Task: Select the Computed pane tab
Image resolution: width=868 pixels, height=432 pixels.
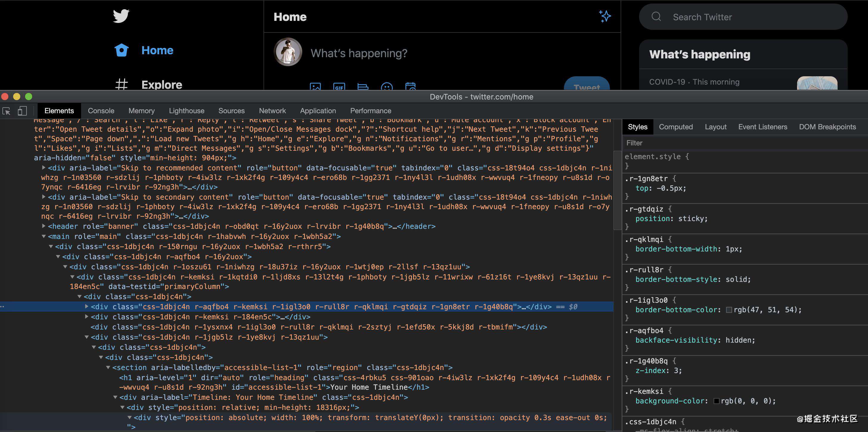Action: coord(676,127)
